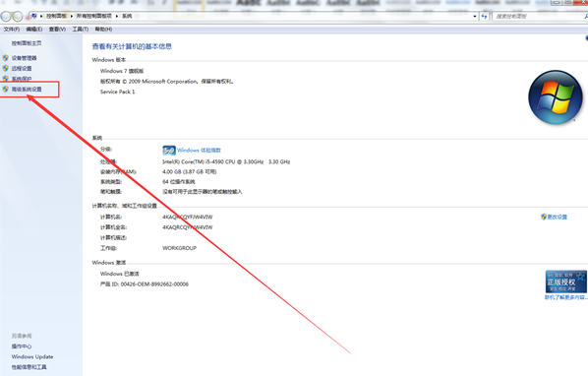Click the pen and touch value text
This screenshot has height=376, width=588.
pos(203,192)
